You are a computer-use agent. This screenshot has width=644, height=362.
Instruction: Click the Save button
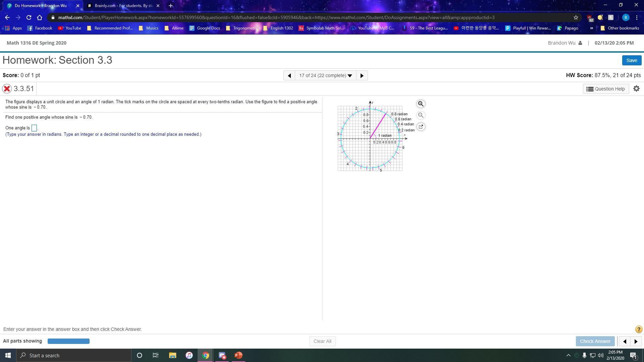[x=631, y=60]
